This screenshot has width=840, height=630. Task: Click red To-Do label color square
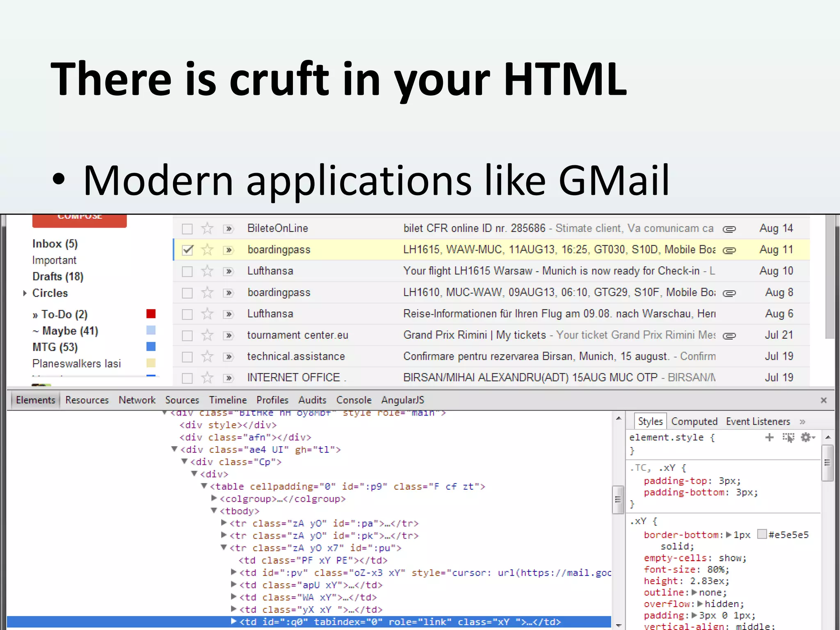(151, 314)
